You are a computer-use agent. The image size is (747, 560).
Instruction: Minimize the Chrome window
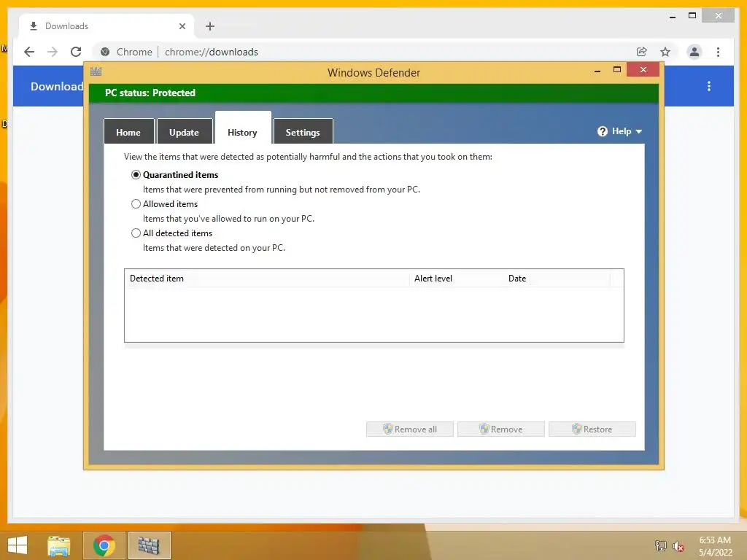click(673, 17)
